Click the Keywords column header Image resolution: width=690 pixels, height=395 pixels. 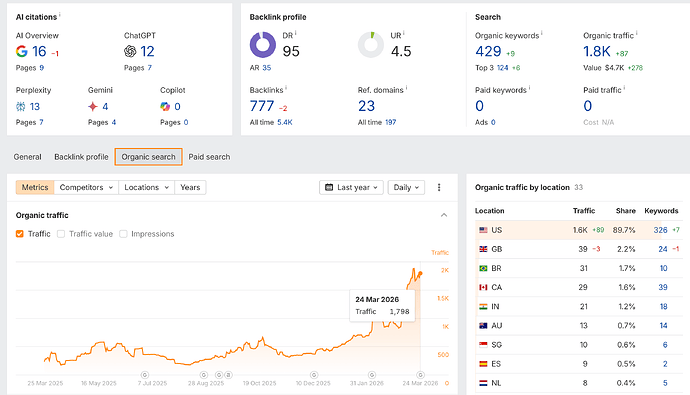coord(661,211)
